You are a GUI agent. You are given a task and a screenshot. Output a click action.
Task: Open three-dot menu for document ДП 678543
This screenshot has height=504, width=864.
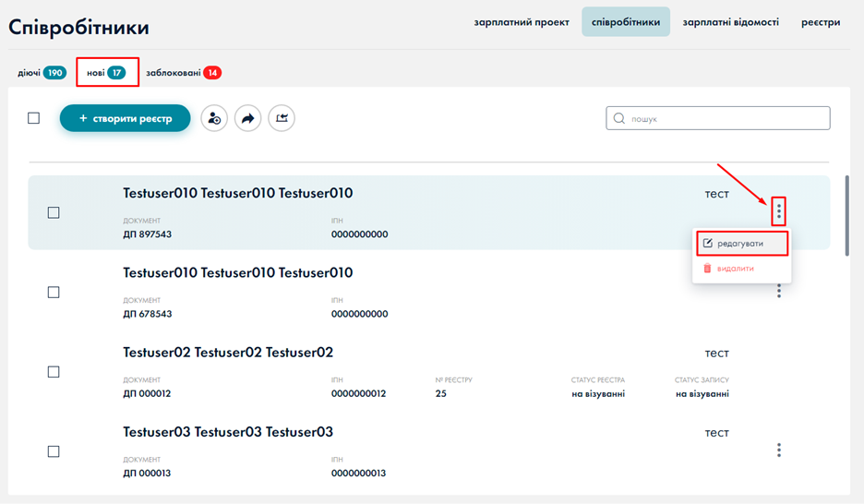(779, 291)
